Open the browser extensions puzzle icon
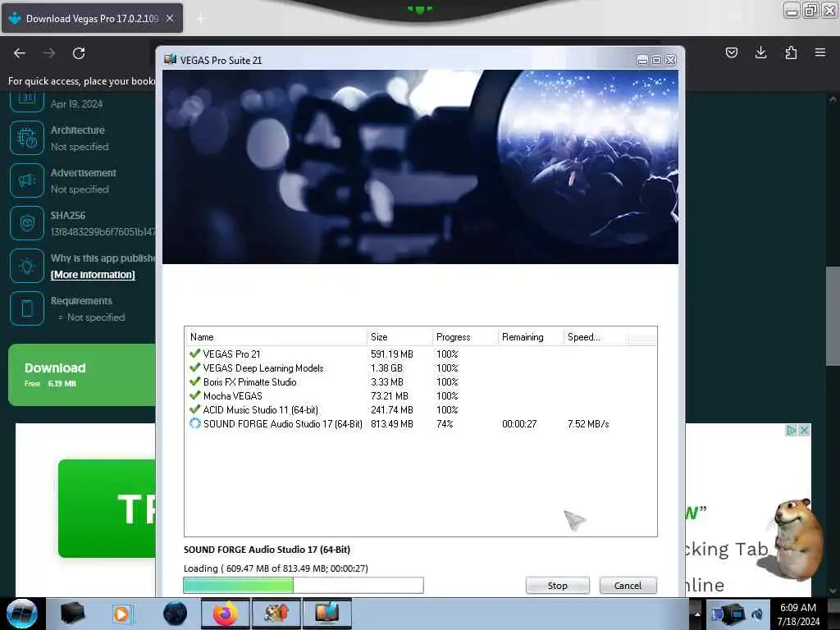Viewport: 840px width, 630px height. (x=791, y=52)
